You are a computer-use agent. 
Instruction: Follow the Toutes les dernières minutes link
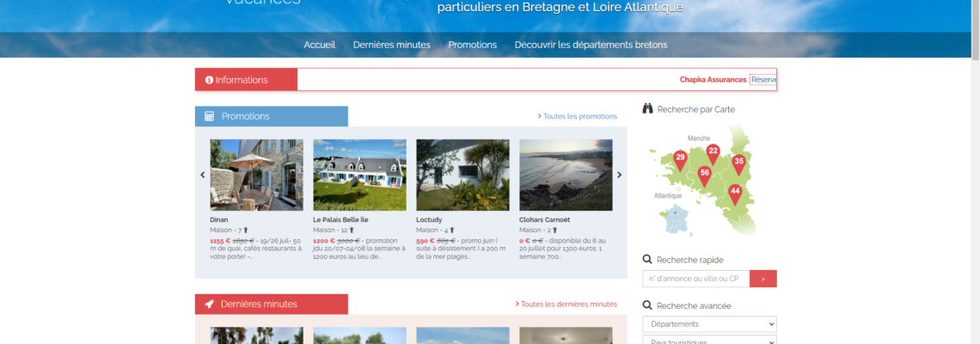point(567,304)
